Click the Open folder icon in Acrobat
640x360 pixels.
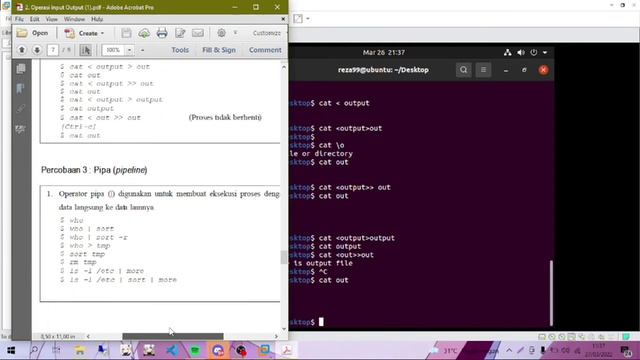22,33
